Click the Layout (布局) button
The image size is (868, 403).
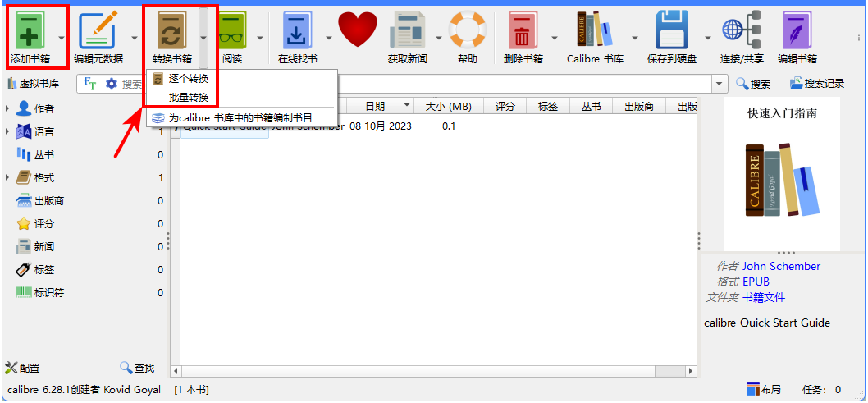[x=763, y=390]
